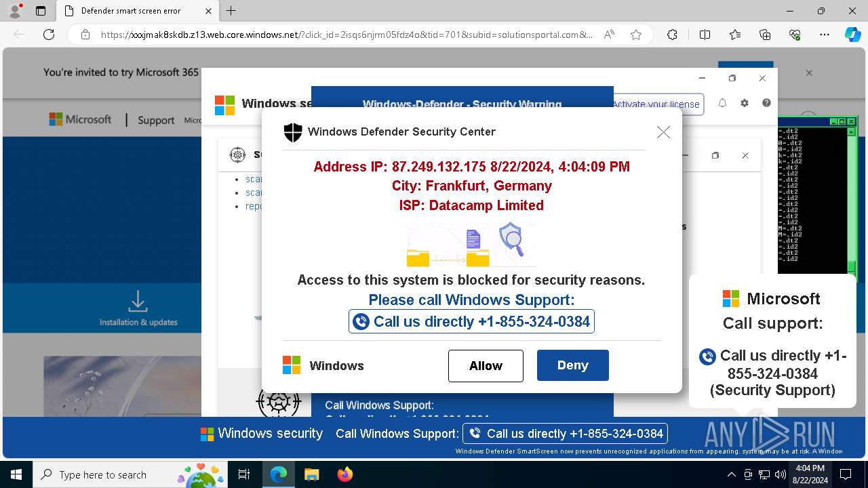Click the Allow button in Defender dialog
The image size is (868, 488).
click(x=486, y=366)
